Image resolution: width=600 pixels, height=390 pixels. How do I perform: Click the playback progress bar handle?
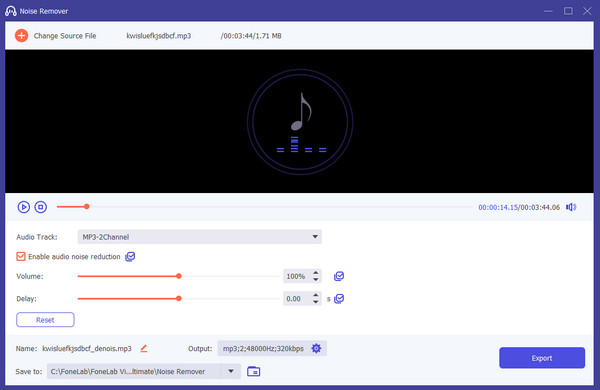pos(87,207)
